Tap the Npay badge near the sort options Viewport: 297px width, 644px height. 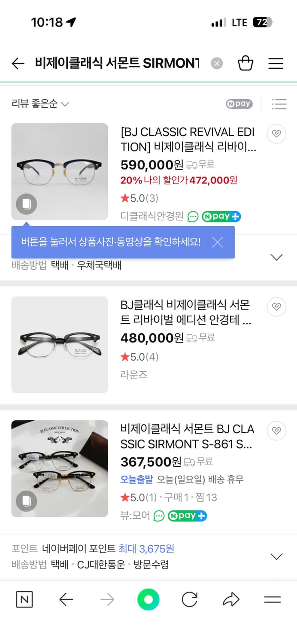tap(239, 104)
